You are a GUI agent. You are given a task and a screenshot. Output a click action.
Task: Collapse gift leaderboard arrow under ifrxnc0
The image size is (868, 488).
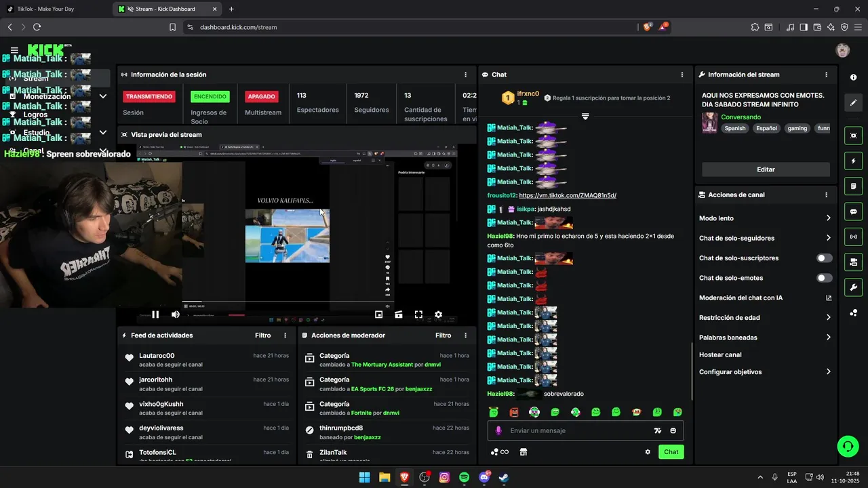tap(585, 117)
